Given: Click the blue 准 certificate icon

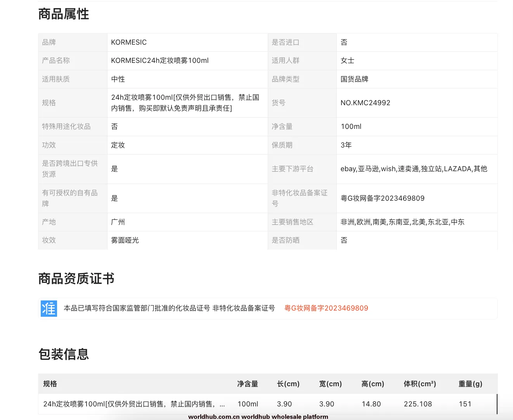Looking at the screenshot, I should [x=49, y=309].
